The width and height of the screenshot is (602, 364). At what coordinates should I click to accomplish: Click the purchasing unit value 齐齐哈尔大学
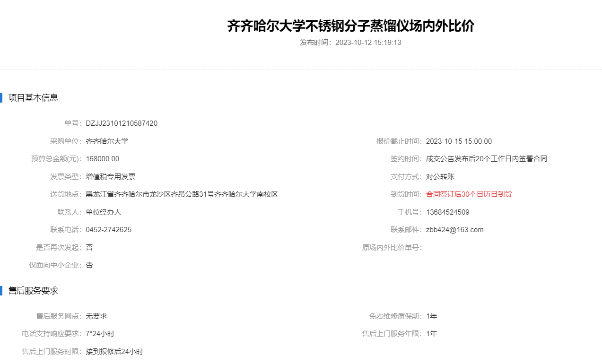coord(107,141)
